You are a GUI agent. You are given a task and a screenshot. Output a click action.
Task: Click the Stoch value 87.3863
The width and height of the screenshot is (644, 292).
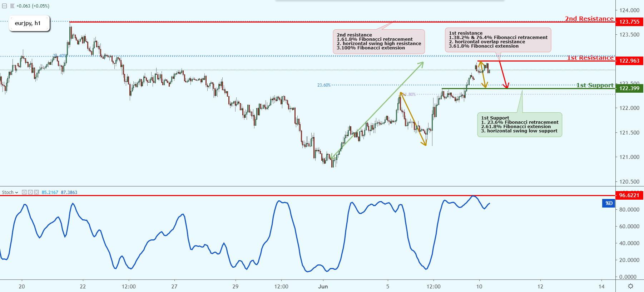[x=69, y=192]
